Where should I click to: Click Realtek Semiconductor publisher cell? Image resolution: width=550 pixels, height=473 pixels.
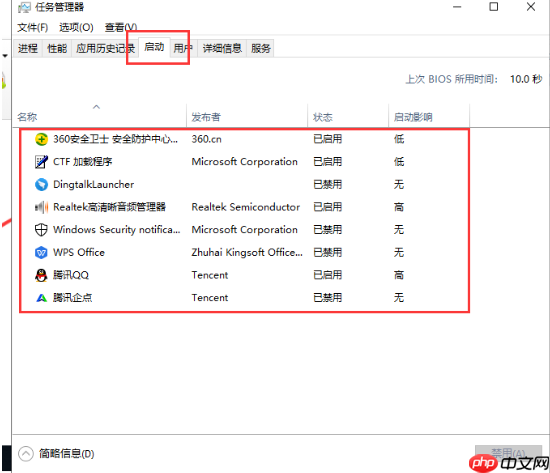pyautogui.click(x=246, y=207)
